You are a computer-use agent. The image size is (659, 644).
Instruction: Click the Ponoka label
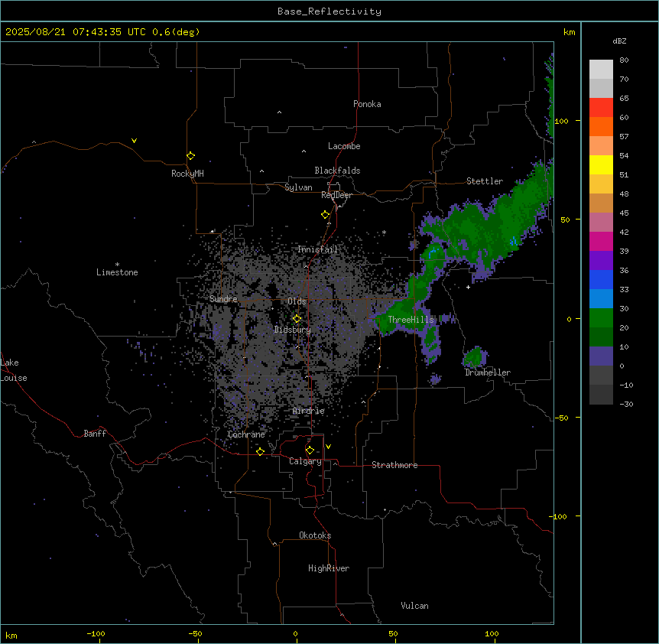(367, 104)
